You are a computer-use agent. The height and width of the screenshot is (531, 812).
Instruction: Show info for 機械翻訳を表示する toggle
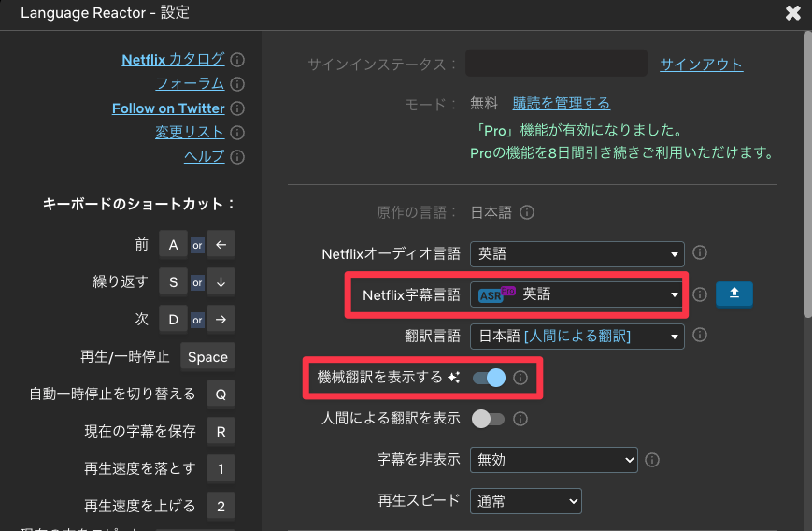pos(520,378)
